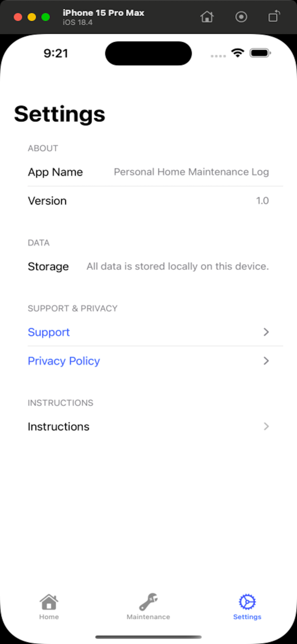Tap the Wi-Fi status icon
Image resolution: width=297 pixels, height=644 pixels.
point(238,53)
